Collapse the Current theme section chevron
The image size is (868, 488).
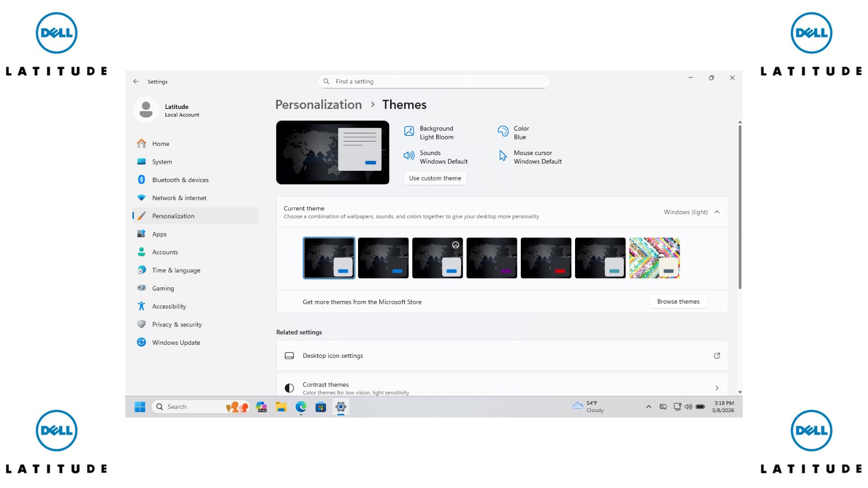717,212
